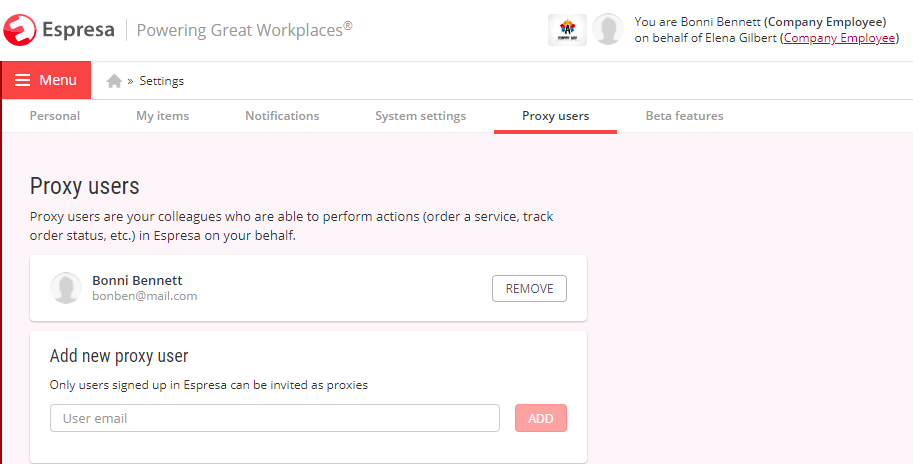Select the Proxy users tab
The image size is (913, 464).
tap(555, 116)
